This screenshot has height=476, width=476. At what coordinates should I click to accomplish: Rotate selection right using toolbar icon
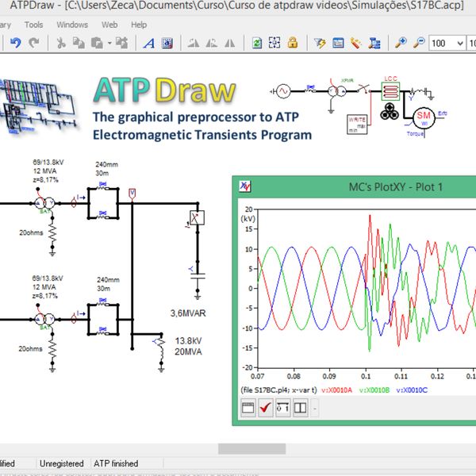pyautogui.click(x=212, y=43)
